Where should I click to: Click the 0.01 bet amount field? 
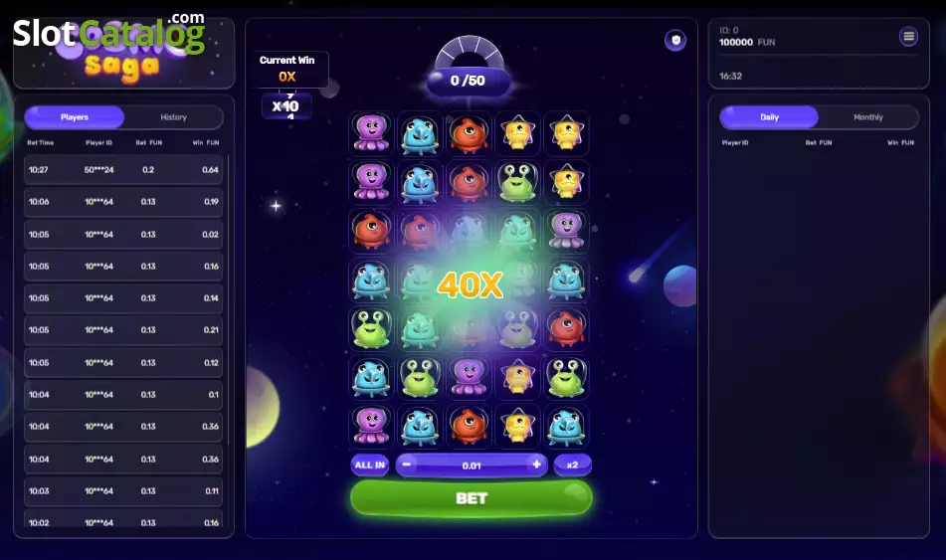[472, 466]
